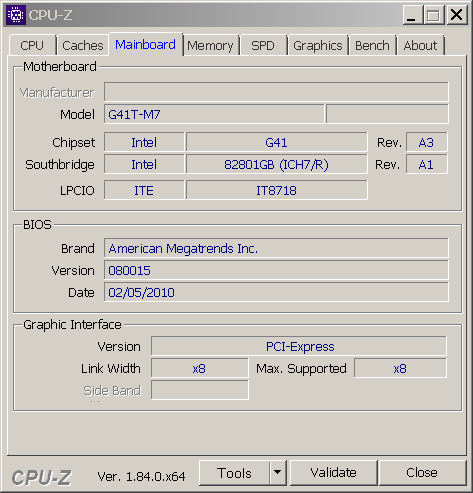The image size is (473, 493).
Task: Open the Bench tab
Action: coord(372,45)
